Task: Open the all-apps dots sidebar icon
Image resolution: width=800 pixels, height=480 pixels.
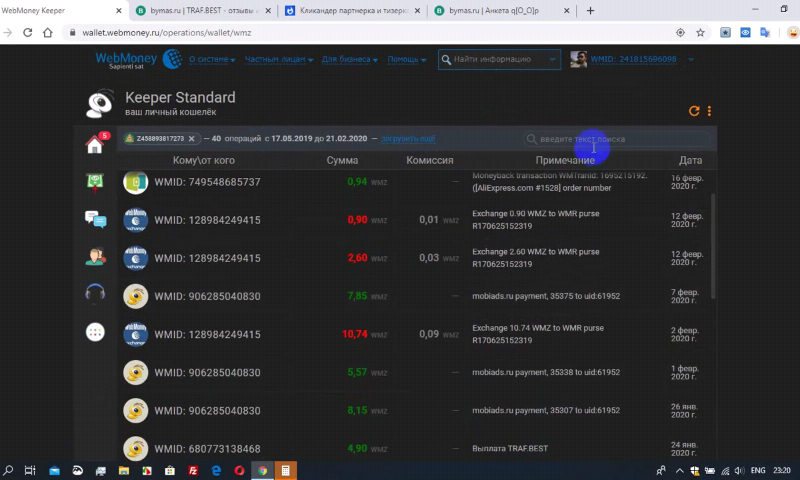Action: coord(95,332)
